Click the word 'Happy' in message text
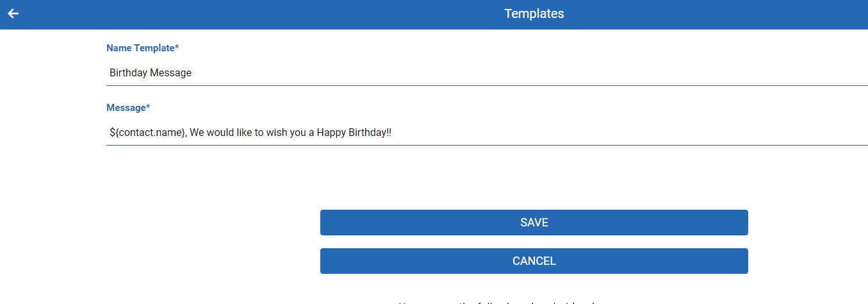Image resolution: width=868 pixels, height=304 pixels. pyautogui.click(x=331, y=133)
